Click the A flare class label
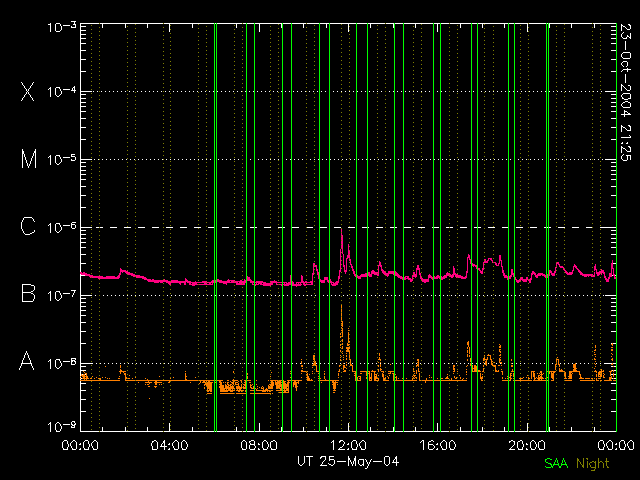The height and width of the screenshot is (480, 640). 27,361
